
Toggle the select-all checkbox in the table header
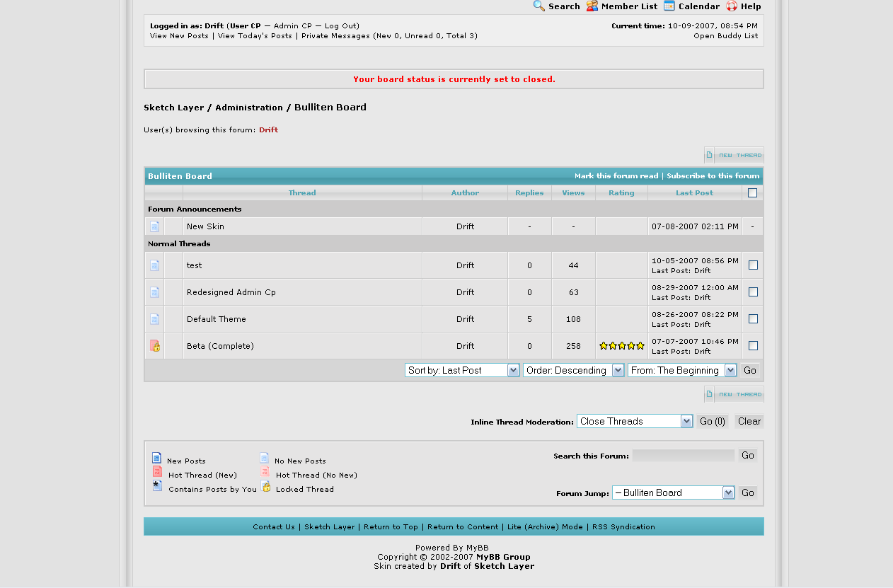752,193
